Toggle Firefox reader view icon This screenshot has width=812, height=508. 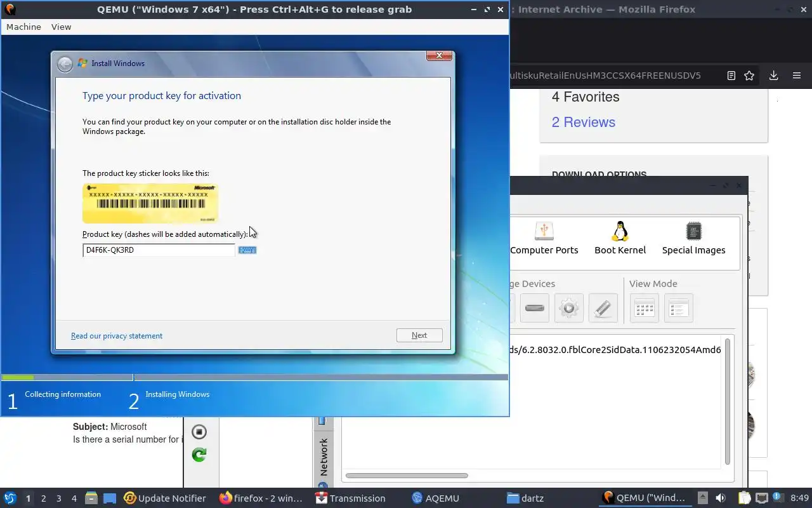(x=731, y=76)
